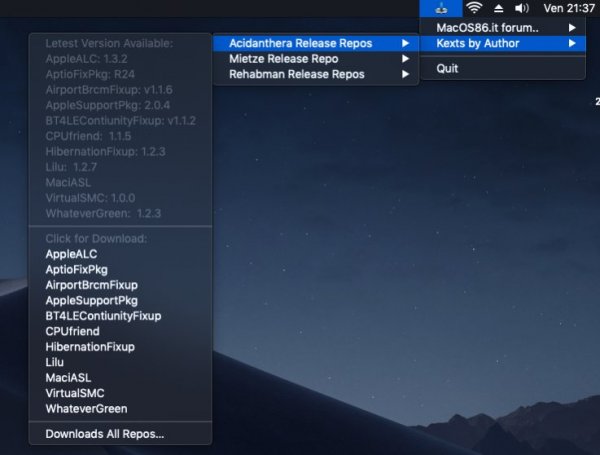Open the volume control in menu bar
The width and height of the screenshot is (600, 455).
tap(520, 8)
